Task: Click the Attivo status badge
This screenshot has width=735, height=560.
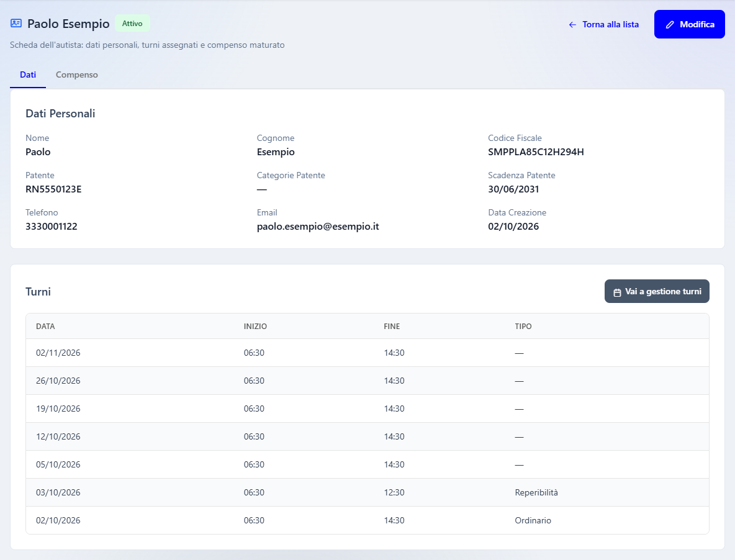Action: [132, 24]
